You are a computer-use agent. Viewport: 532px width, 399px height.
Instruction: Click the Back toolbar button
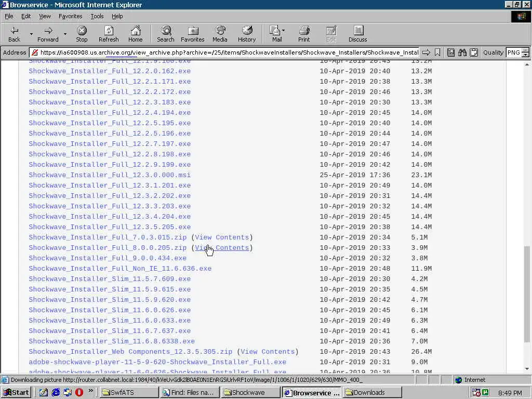pos(14,34)
